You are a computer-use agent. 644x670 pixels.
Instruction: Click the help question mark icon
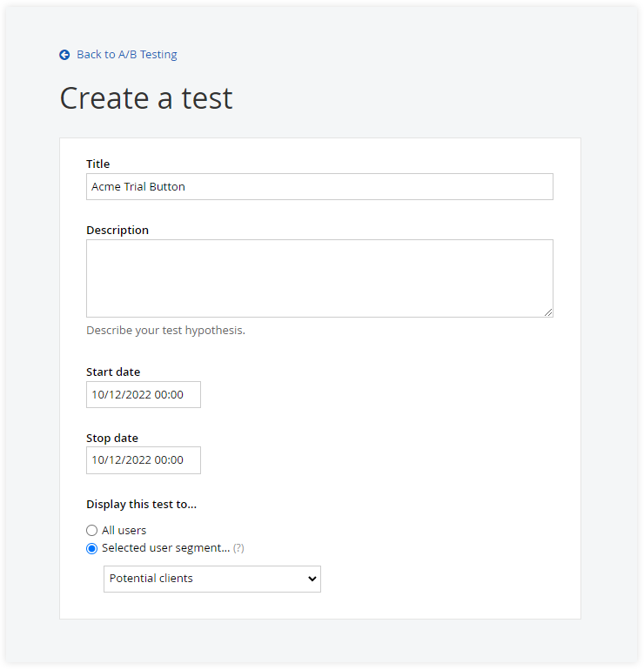(238, 549)
